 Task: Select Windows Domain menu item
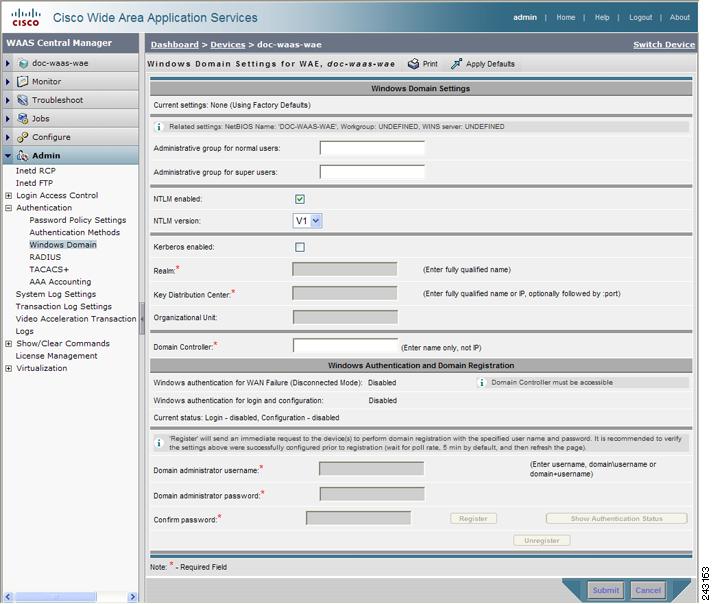[x=63, y=245]
